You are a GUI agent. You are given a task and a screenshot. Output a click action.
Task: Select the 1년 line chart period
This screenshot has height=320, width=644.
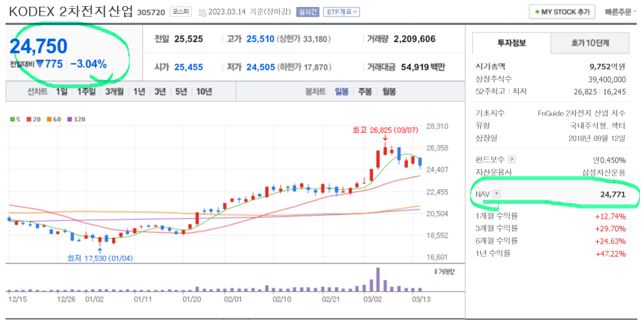139,92
